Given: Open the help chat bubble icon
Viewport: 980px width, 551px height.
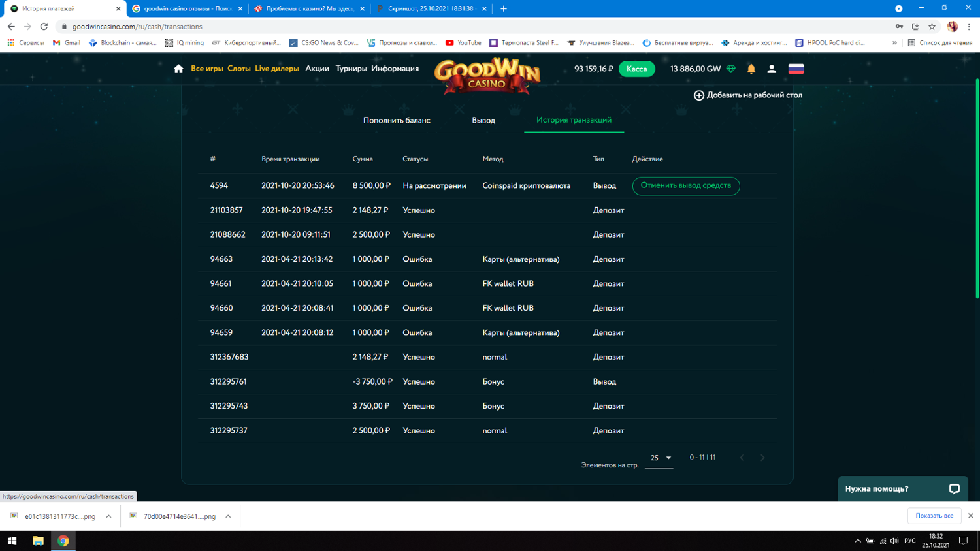Looking at the screenshot, I should [954, 488].
